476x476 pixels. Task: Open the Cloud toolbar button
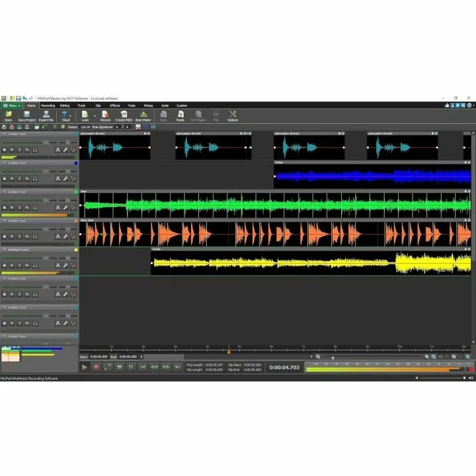65,116
